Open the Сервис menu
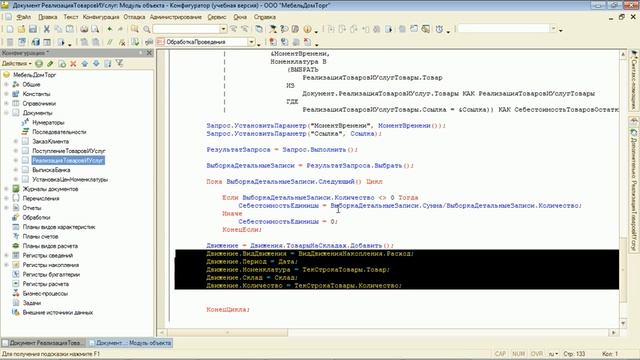Viewport: 640px width, 360px height. pos(217,17)
